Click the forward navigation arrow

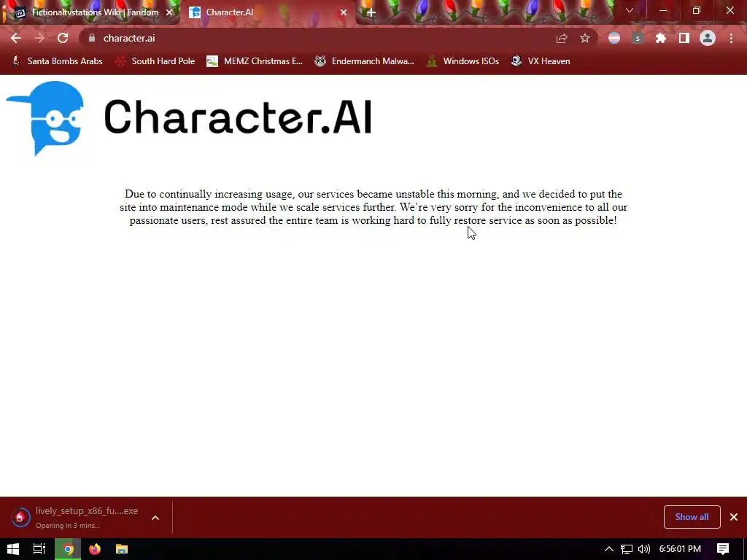(x=39, y=38)
